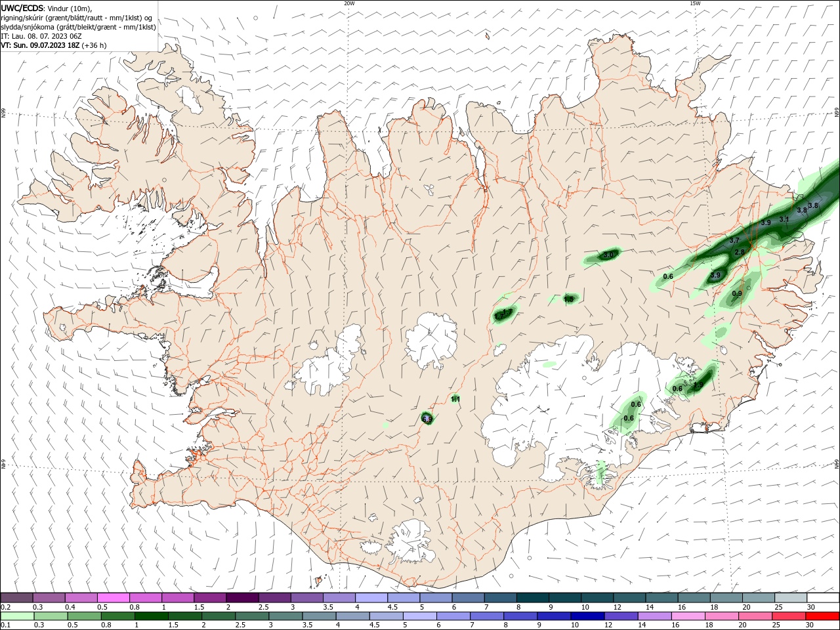Click the blue 8–9 rain legend swatch
Screen dimensions: 840x630
pyautogui.click(x=520, y=616)
